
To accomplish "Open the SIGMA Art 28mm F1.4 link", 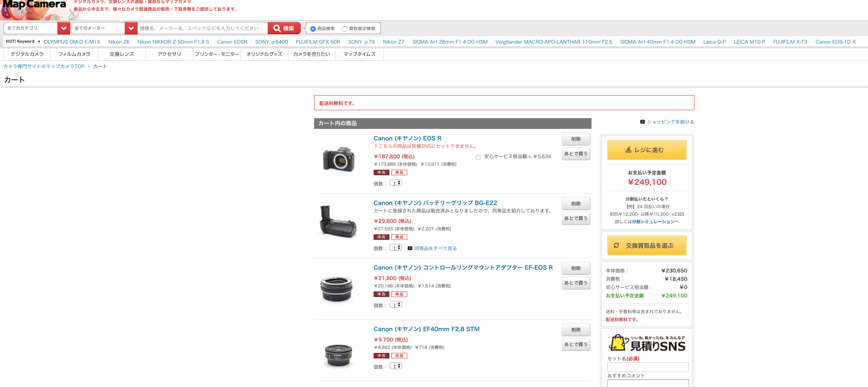I will pyautogui.click(x=450, y=42).
